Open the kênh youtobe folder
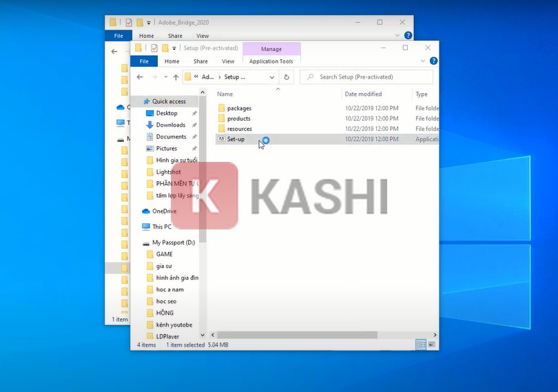Viewport: 558px width, 392px height. pos(174,324)
